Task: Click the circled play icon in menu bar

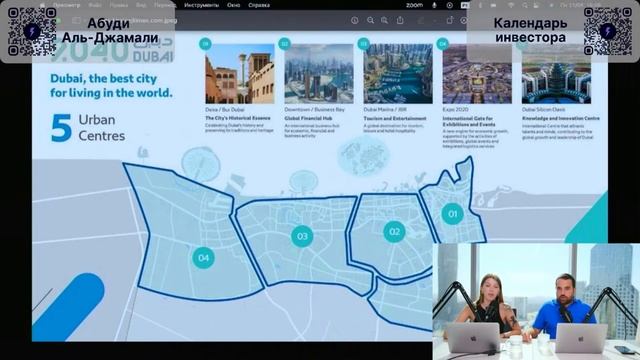Action: pyautogui.click(x=449, y=5)
